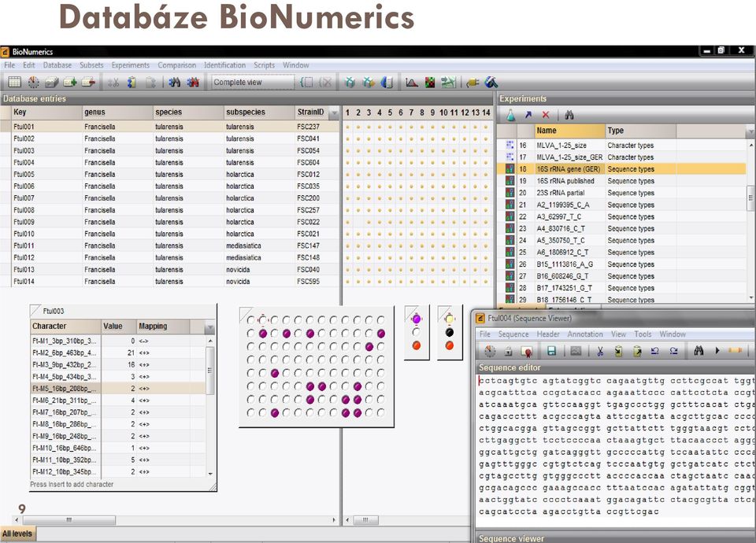Click the scissors cut icon in Sequence Viewer toolbar
The width and height of the screenshot is (756, 543).
coord(600,351)
